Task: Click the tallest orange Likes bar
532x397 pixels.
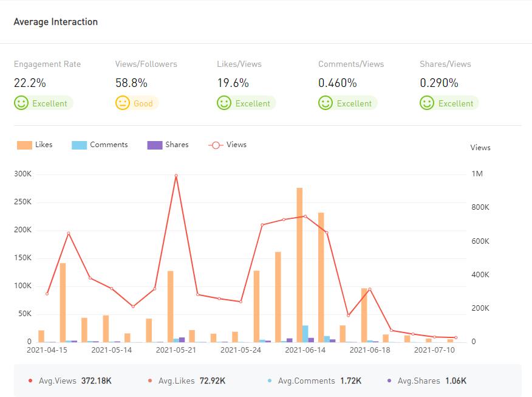Action: (x=299, y=264)
